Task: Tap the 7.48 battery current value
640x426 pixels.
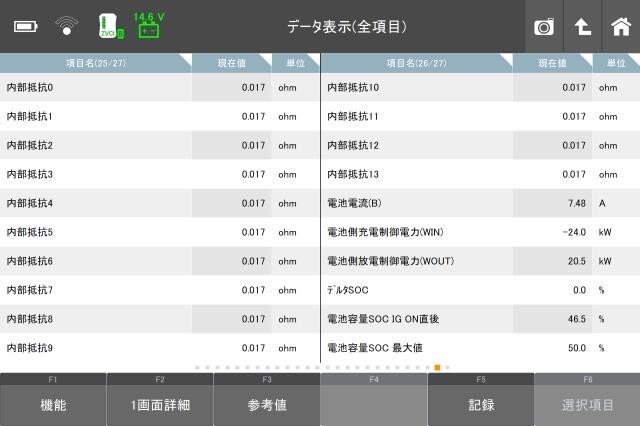Action: (577, 203)
